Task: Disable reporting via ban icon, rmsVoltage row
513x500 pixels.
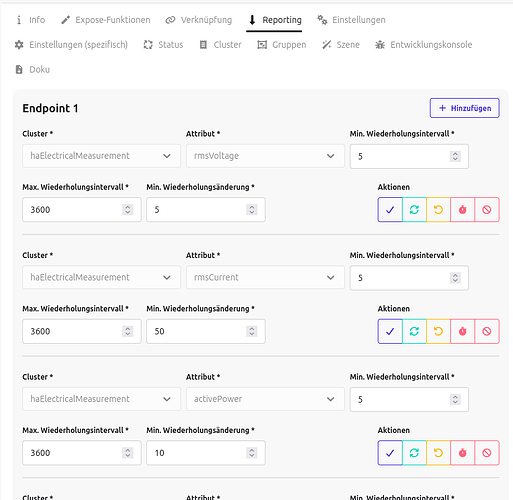Action: pos(487,210)
